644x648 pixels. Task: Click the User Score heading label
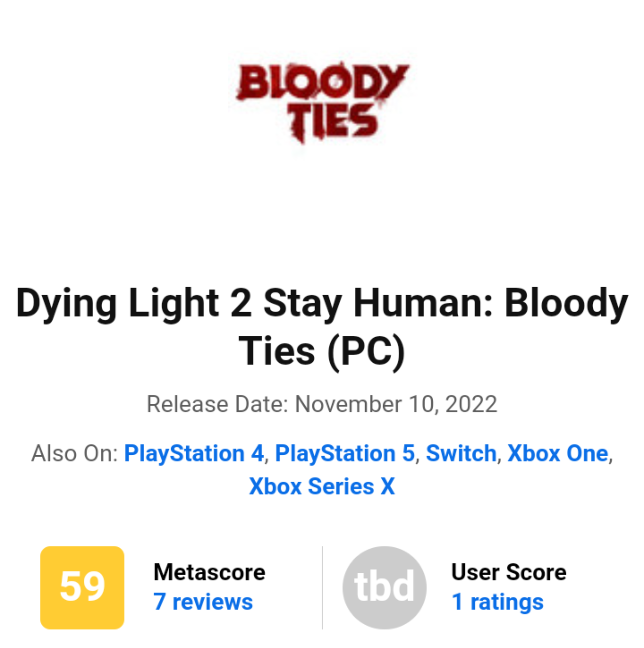509,572
